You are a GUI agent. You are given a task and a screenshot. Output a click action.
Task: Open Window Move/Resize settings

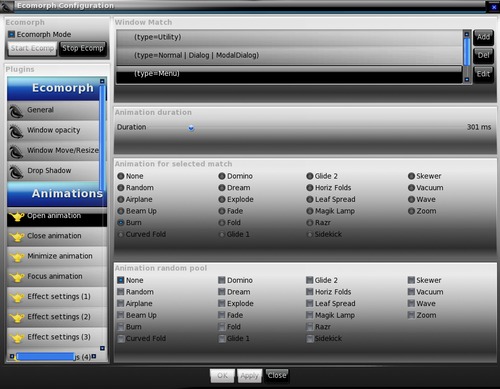(53, 151)
